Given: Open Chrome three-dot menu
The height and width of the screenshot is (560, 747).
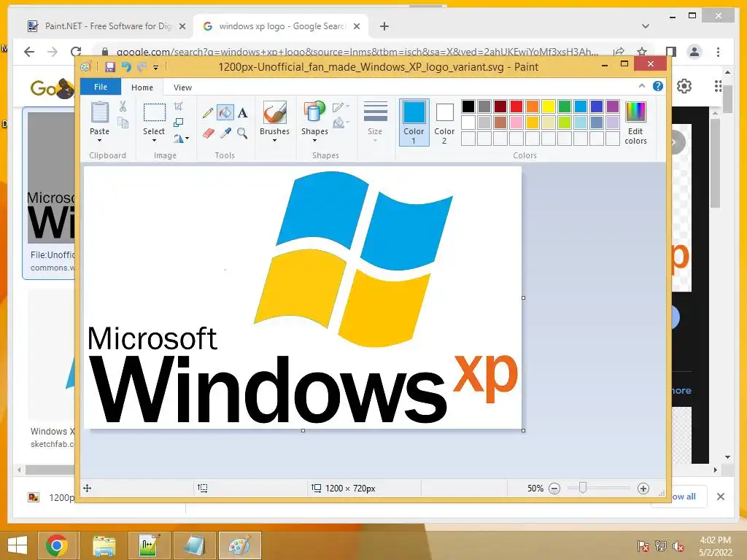Looking at the screenshot, I should click(718, 52).
